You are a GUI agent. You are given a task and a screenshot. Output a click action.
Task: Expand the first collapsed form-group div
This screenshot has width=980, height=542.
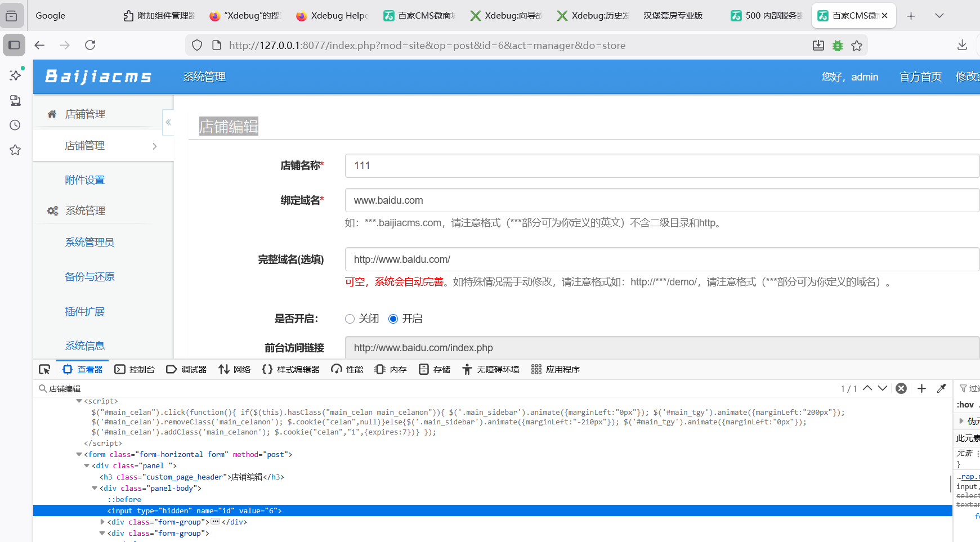(x=102, y=522)
